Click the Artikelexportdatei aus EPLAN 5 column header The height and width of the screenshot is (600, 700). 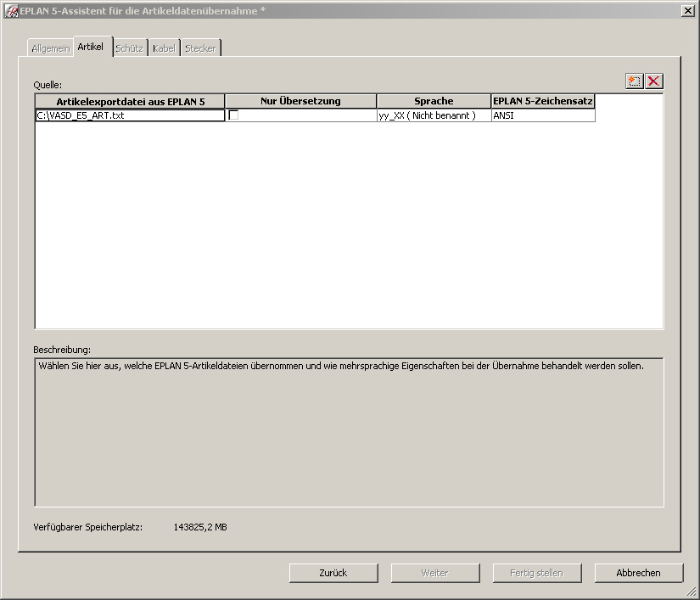(130, 101)
